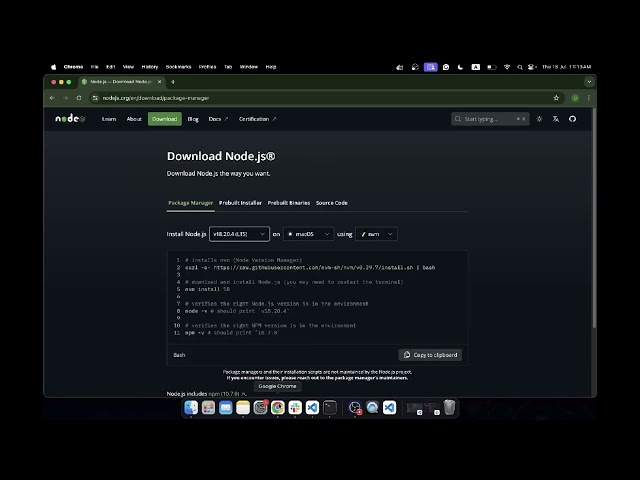640x480 pixels.
Task: Open Notes from the dock
Action: click(x=243, y=407)
